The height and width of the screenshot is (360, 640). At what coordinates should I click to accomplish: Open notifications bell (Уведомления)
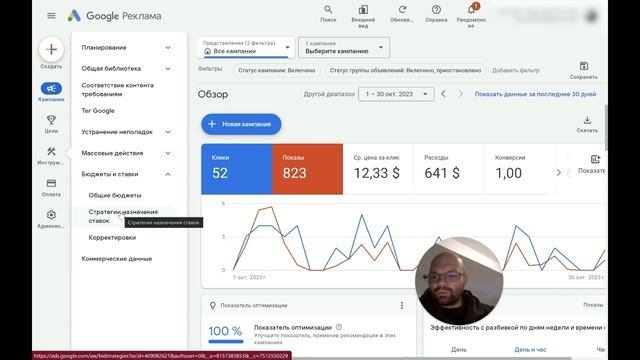471,16
